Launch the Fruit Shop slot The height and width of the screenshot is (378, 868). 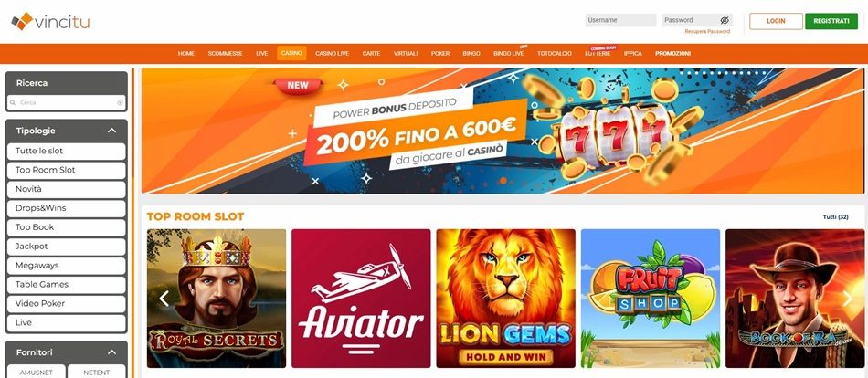pyautogui.click(x=651, y=299)
